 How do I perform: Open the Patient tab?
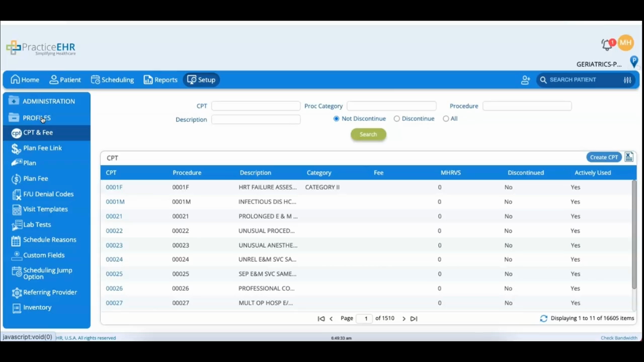coord(65,79)
